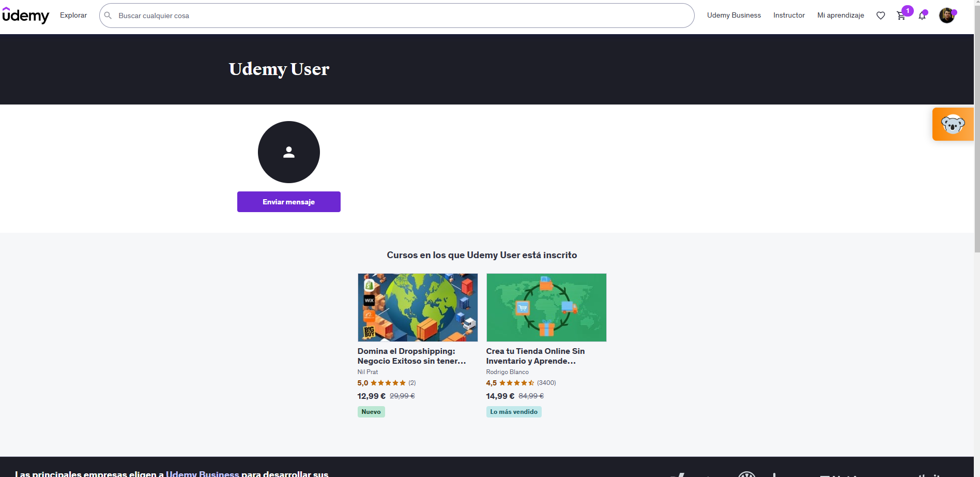Screen dimensions: 980x477
Task: Follow the Udemy Business link in the footer banner
Action: point(203,473)
